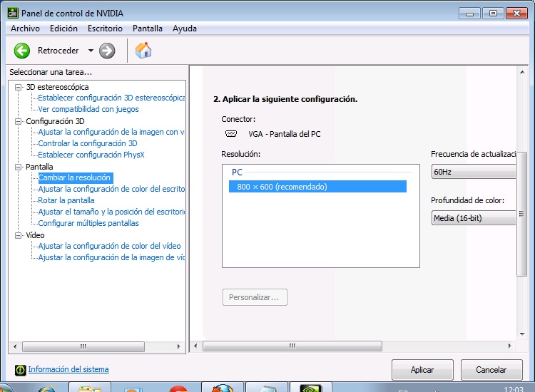Open the Retroceder history dropdown arrow
Viewport: 535px width, 392px height.
(91, 51)
